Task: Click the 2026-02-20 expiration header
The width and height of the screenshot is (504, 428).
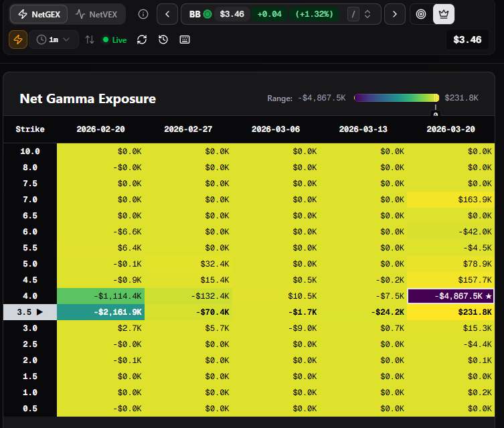Action: [100, 129]
